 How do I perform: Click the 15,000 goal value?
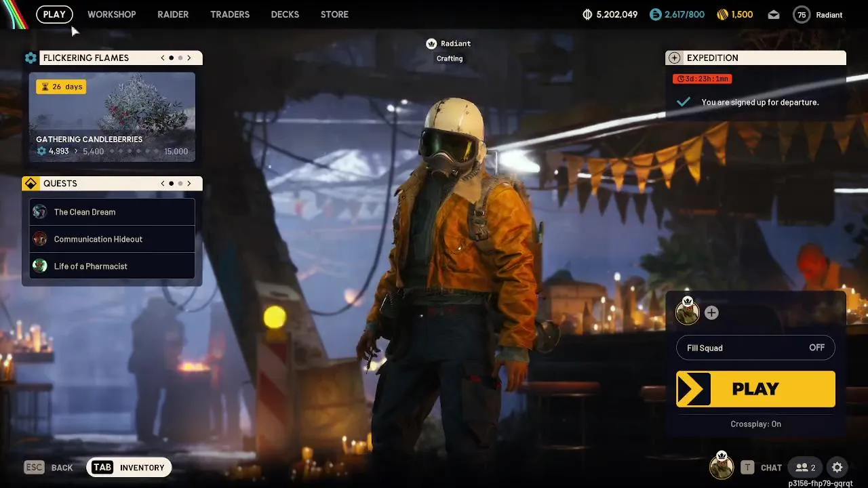click(176, 151)
